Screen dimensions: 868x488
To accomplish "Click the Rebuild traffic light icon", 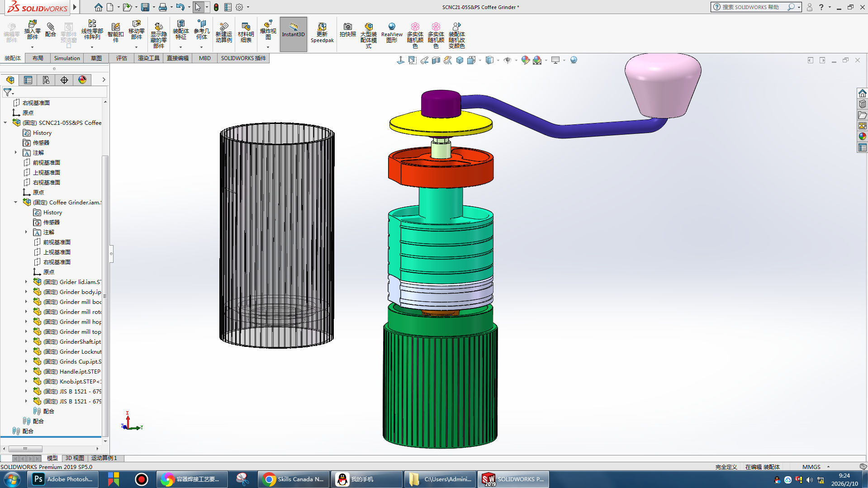I will point(216,7).
